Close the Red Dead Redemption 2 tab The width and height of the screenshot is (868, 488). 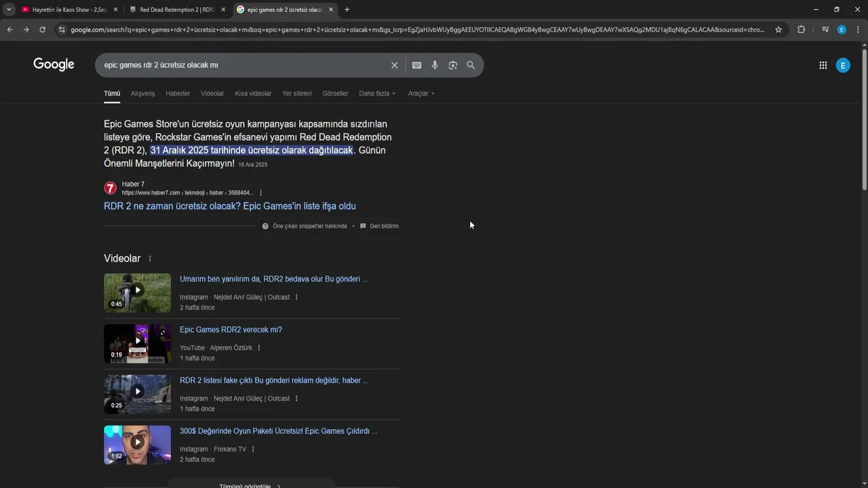(223, 9)
